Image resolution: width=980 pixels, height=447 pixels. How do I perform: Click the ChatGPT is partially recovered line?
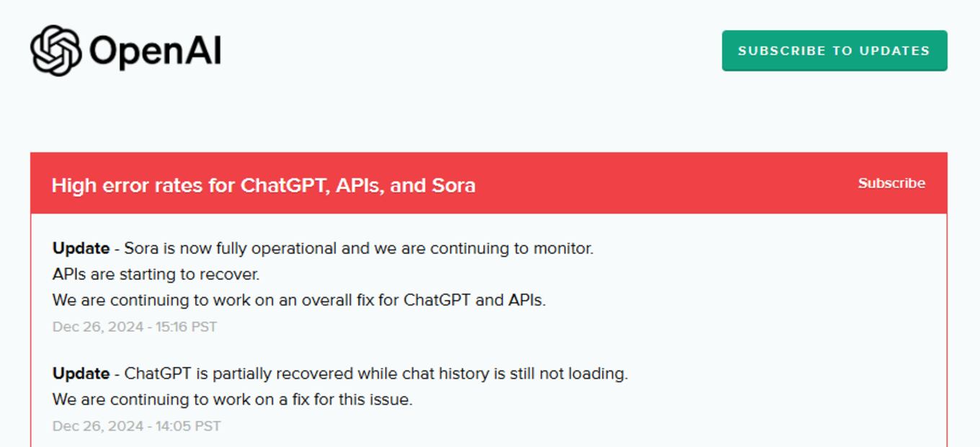[x=376, y=373]
